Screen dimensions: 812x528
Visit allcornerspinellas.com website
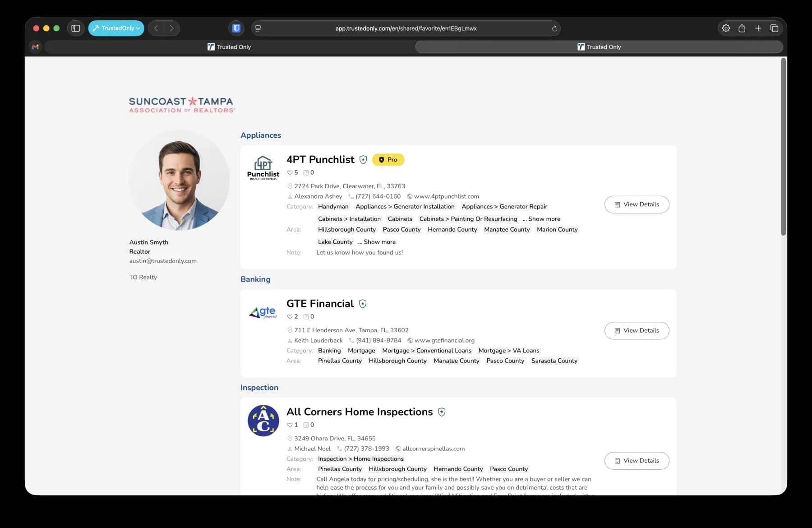tap(434, 449)
